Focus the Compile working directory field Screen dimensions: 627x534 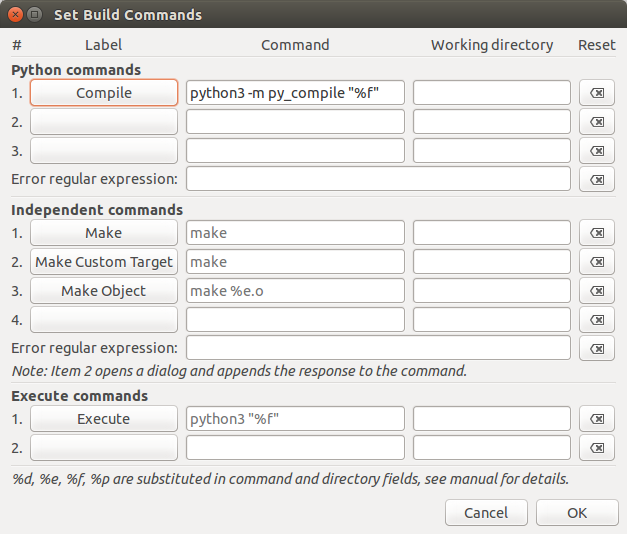pos(491,93)
